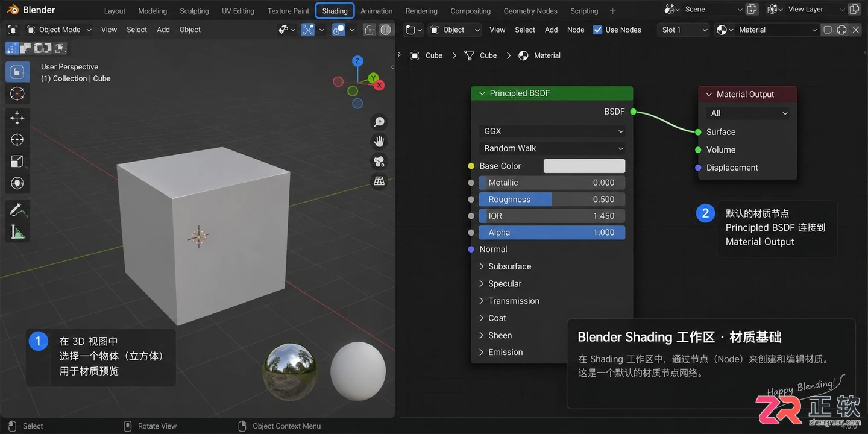Open the Slot 1 dropdown
Image resolution: width=868 pixels, height=434 pixels.
point(683,30)
